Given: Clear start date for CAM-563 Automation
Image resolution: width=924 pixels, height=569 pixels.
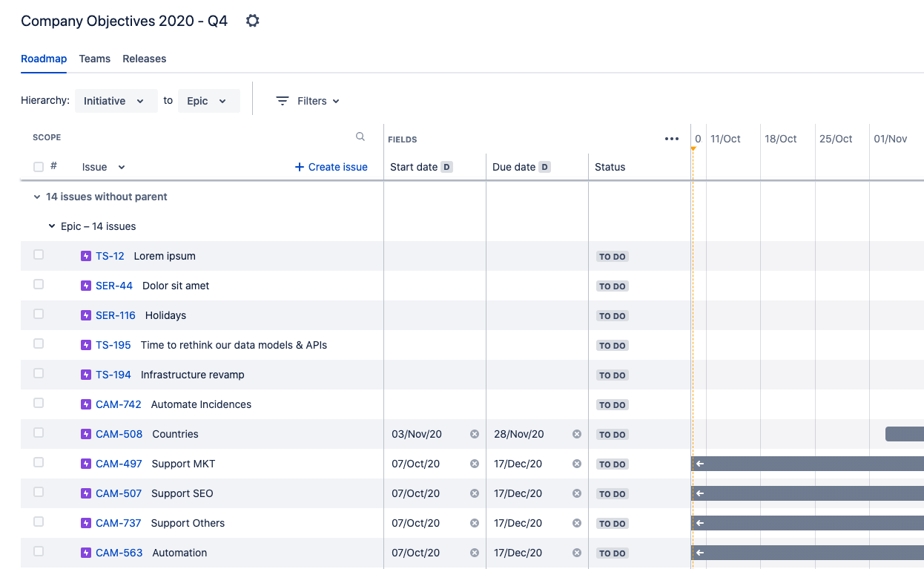Looking at the screenshot, I should click(x=475, y=553).
